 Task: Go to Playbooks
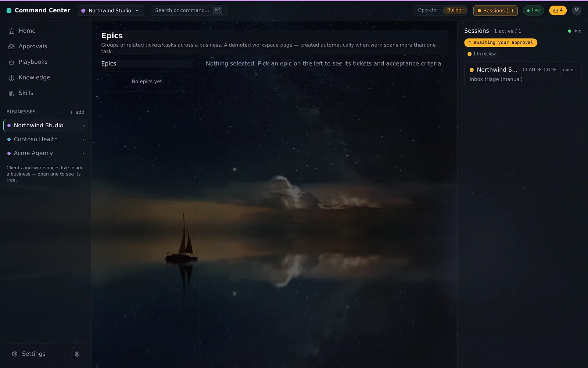(x=46, y=62)
